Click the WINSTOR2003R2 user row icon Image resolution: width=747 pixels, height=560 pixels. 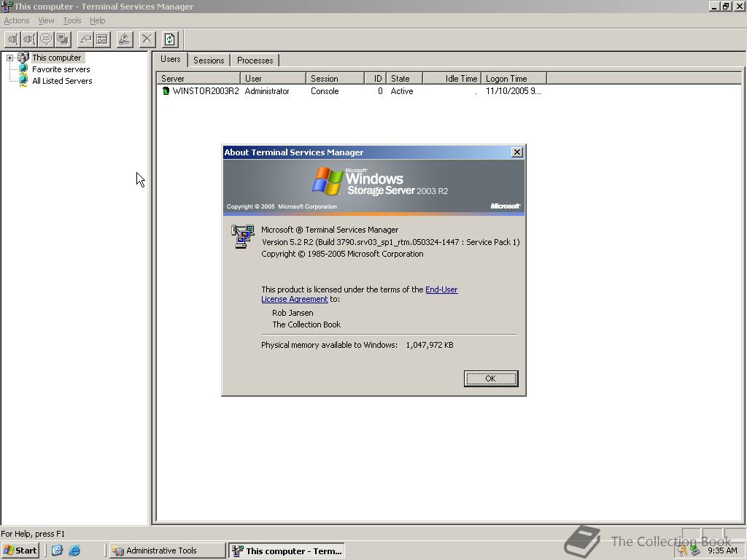[166, 91]
